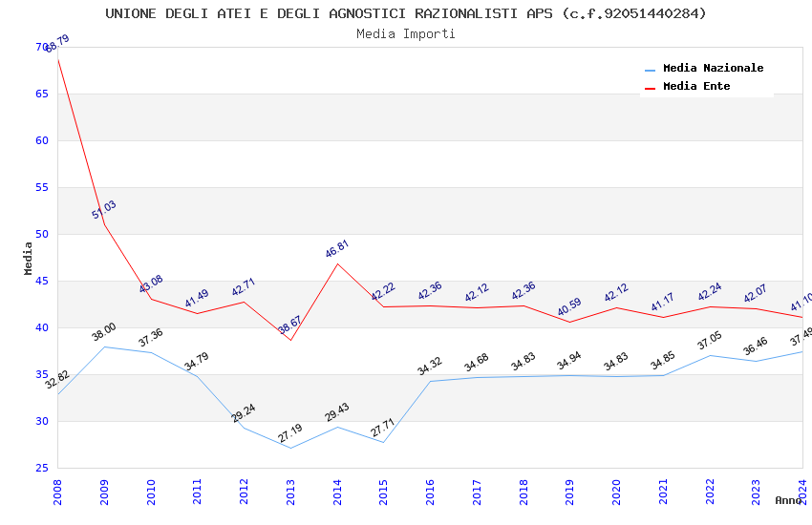Click the y-axis tick label 25
The width and height of the screenshot is (812, 525).
pyautogui.click(x=42, y=468)
